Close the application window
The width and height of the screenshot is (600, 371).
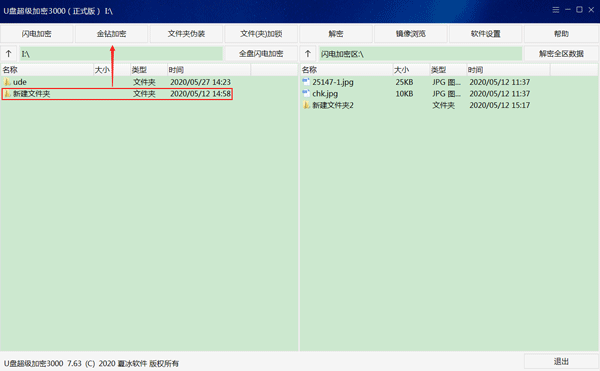click(591, 10)
